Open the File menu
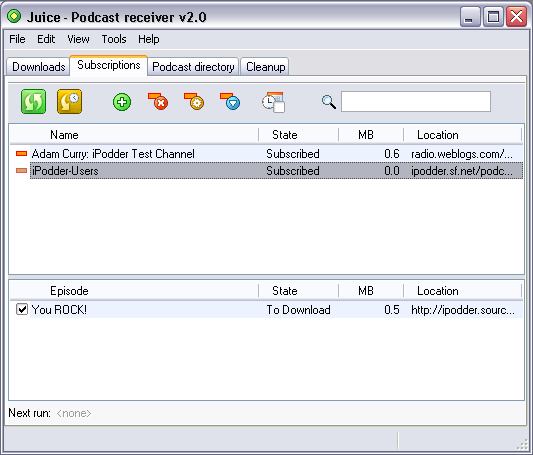This screenshot has height=455, width=533. [x=17, y=39]
